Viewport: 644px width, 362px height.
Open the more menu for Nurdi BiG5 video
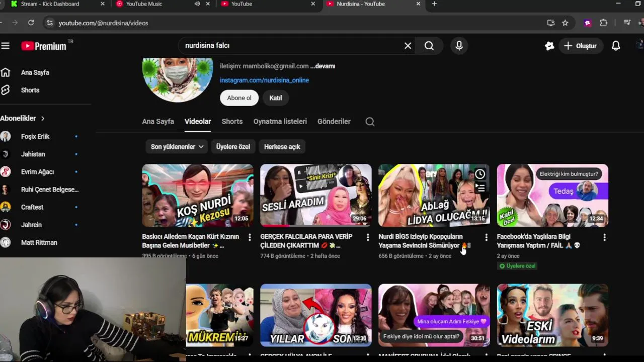tap(486, 237)
